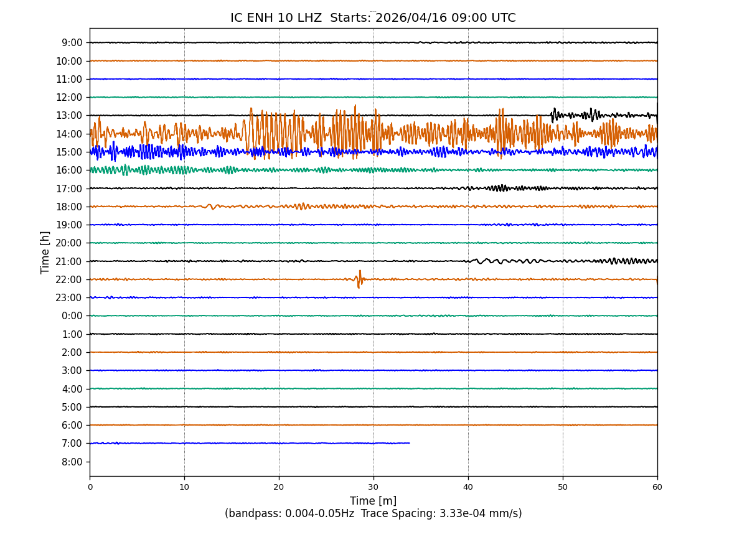Click the black wave burst on the 17:00 trace
The width and height of the screenshot is (747, 560).
pos(500,188)
